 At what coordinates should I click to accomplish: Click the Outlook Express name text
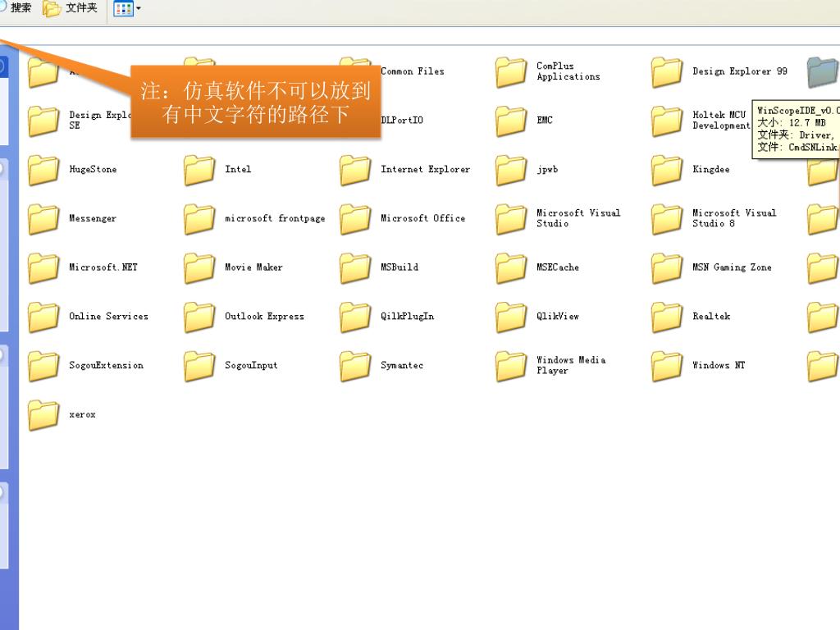pyautogui.click(x=264, y=316)
